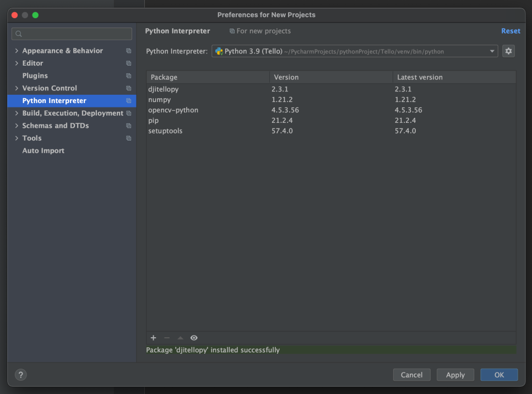
Task: Expand the Tools section
Action: click(17, 138)
